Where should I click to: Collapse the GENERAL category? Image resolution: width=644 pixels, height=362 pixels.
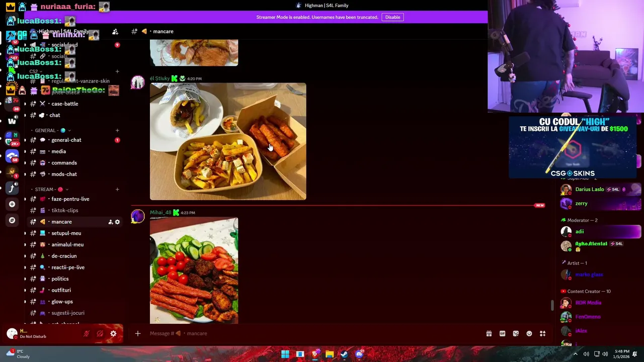(52, 130)
